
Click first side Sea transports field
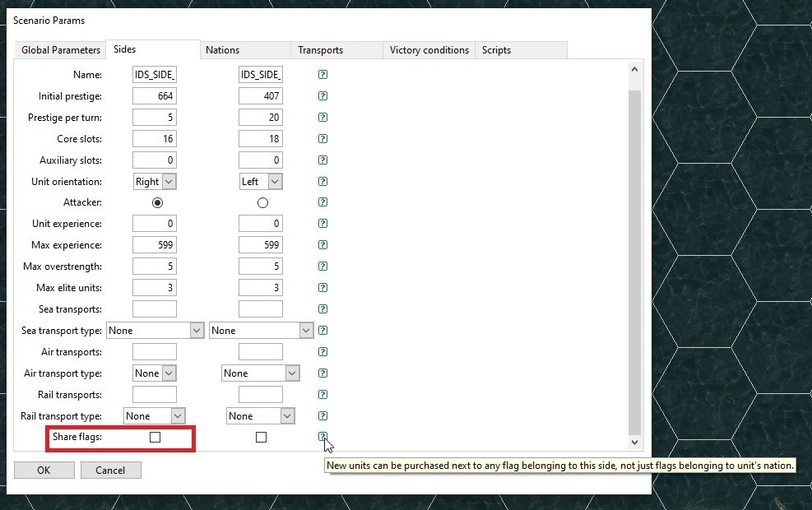pos(155,309)
